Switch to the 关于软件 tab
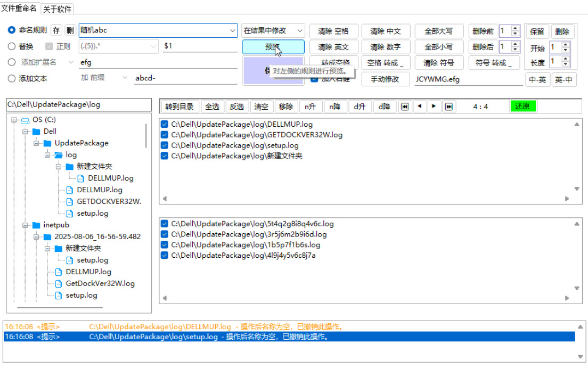The image size is (588, 368). pyautogui.click(x=57, y=9)
